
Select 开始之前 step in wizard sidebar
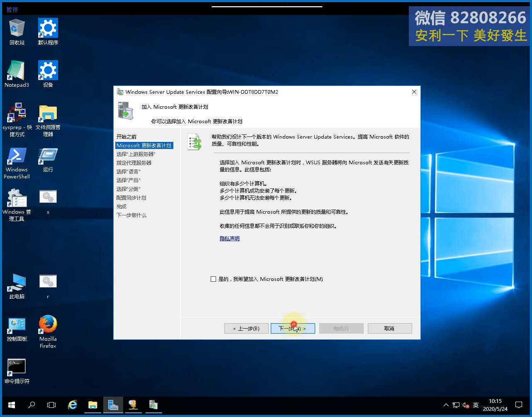126,137
